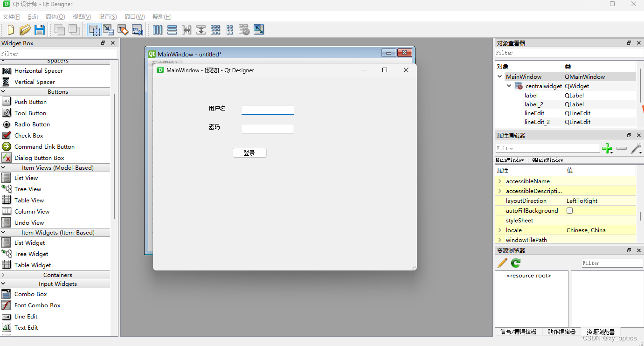This screenshot has height=346, width=644.
Task: Switch to Edit Buddies mode
Action: click(x=123, y=30)
